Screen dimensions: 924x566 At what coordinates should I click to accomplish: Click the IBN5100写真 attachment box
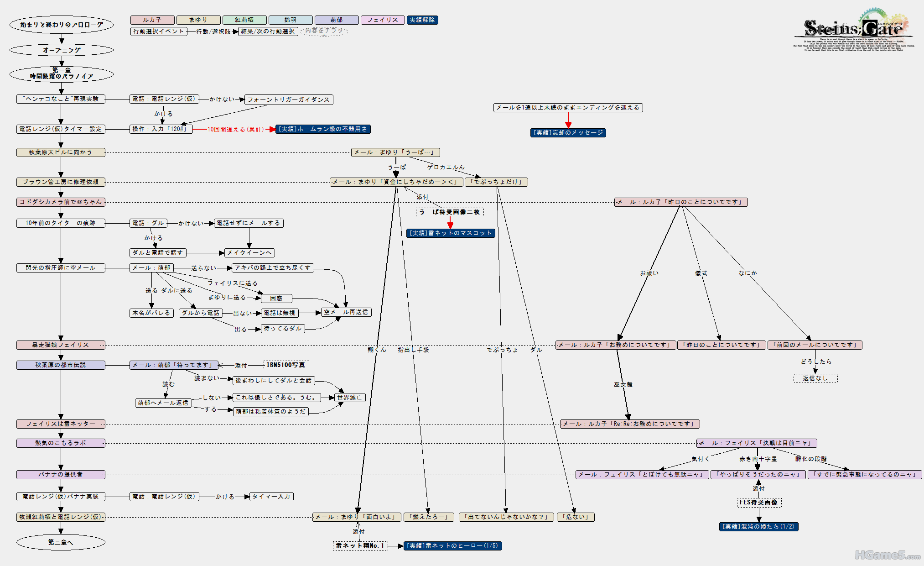[286, 365]
